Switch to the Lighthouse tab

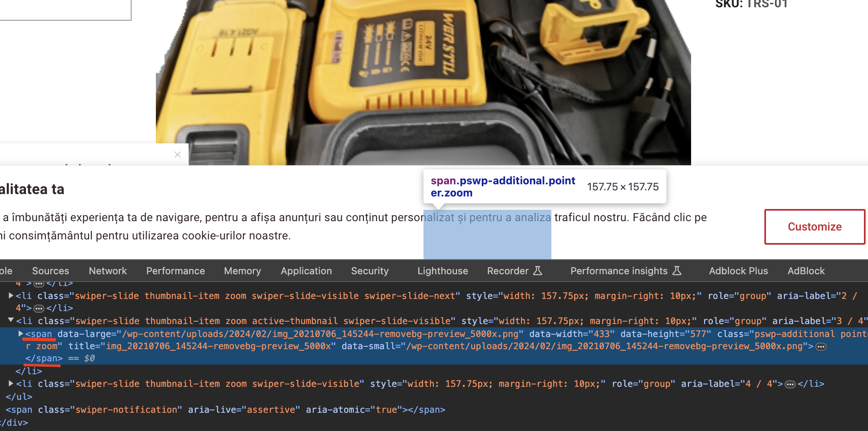click(443, 271)
